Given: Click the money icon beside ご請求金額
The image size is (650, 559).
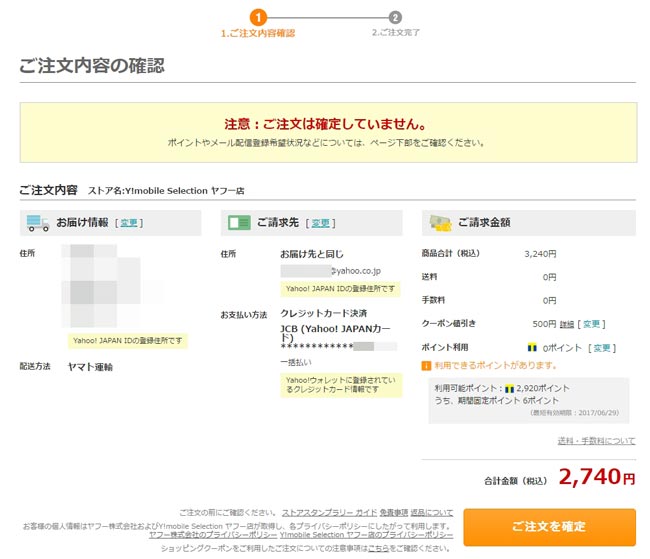Looking at the screenshot, I should (x=441, y=223).
